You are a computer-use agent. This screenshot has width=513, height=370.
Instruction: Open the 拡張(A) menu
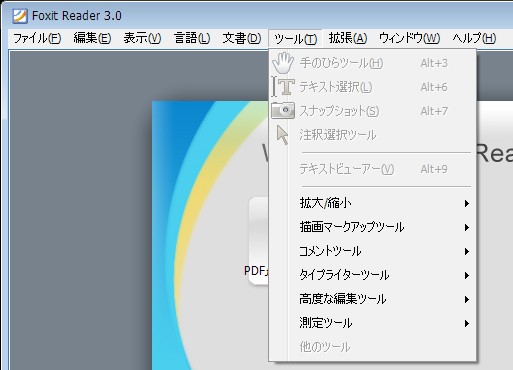[348, 38]
